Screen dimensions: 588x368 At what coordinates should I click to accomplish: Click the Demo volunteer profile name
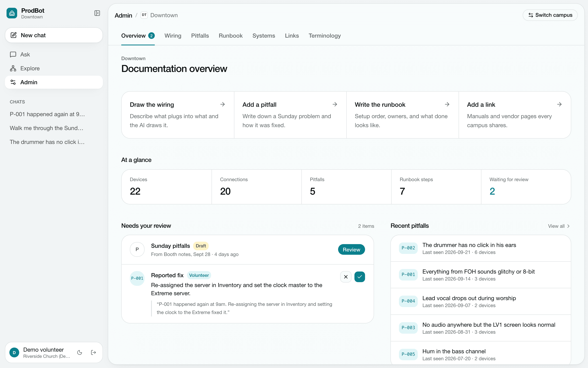coord(43,350)
